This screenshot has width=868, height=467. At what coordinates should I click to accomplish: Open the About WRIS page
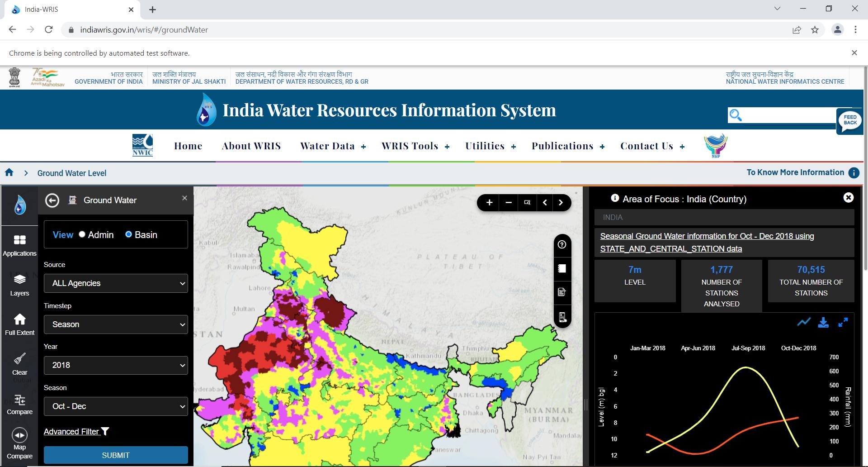pos(251,146)
